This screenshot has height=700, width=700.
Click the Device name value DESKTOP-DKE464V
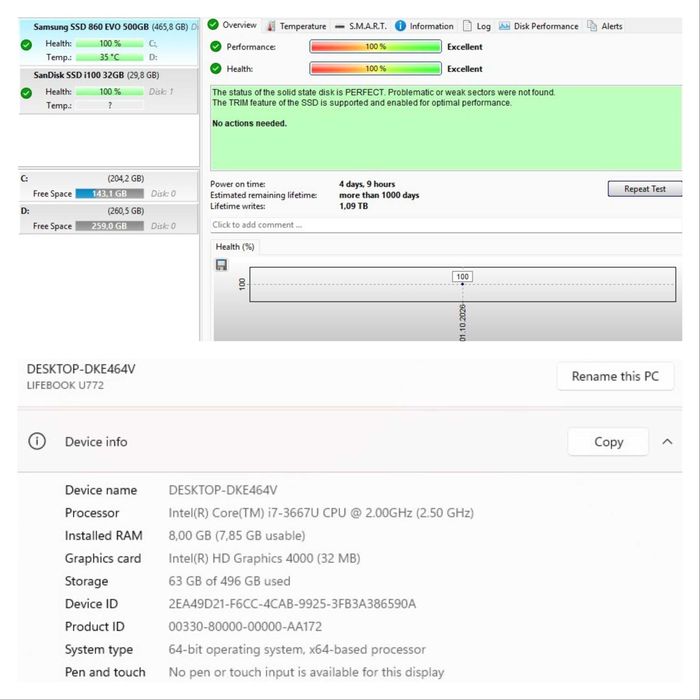[x=223, y=490]
